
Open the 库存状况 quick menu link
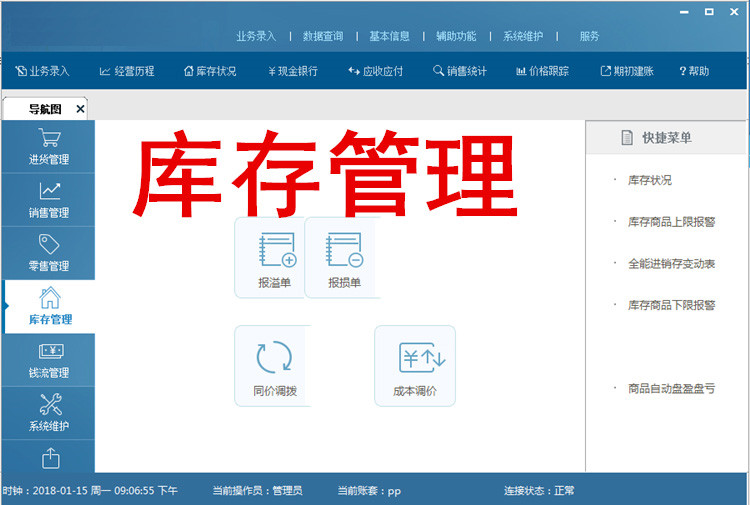pyautogui.click(x=649, y=180)
